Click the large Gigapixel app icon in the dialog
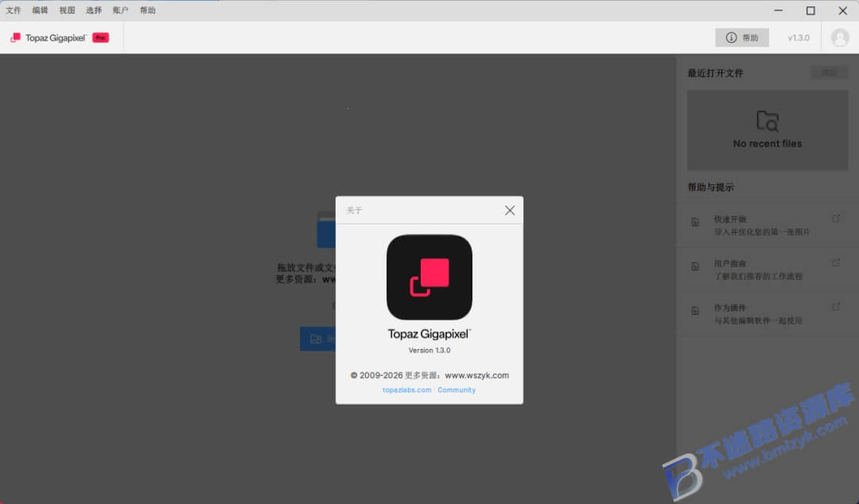Viewport: 859px width, 504px height. [x=429, y=277]
